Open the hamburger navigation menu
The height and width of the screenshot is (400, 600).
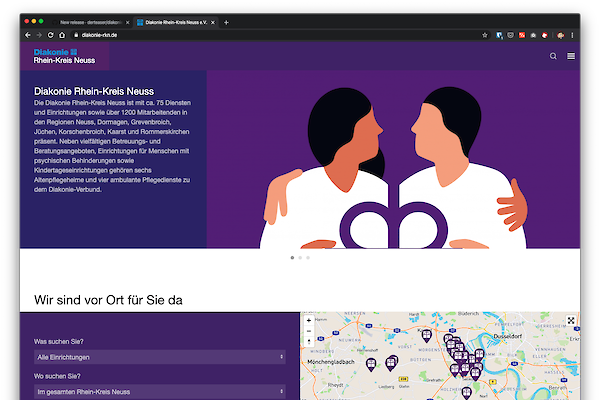571,56
